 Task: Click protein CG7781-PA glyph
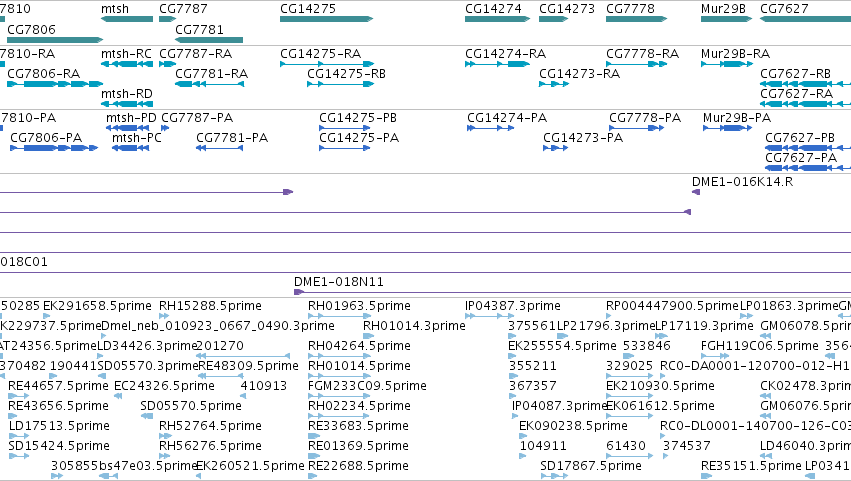tap(219, 148)
